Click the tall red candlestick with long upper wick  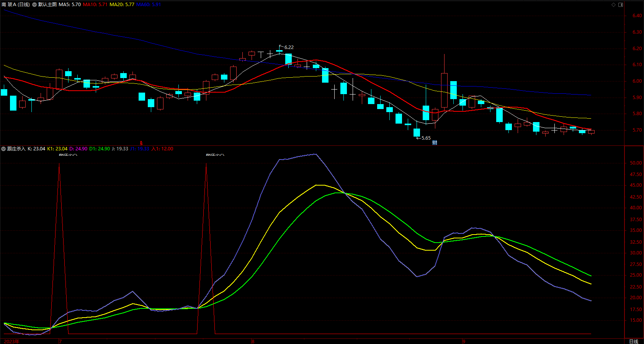pos(444,90)
